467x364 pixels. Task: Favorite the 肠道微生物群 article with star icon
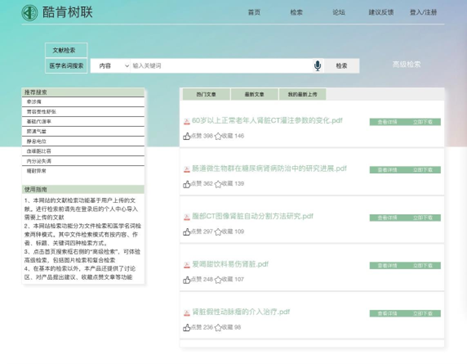pos(218,184)
